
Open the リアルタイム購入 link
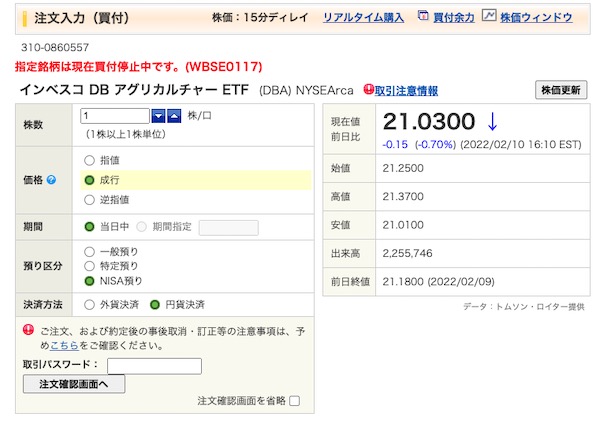(363, 17)
